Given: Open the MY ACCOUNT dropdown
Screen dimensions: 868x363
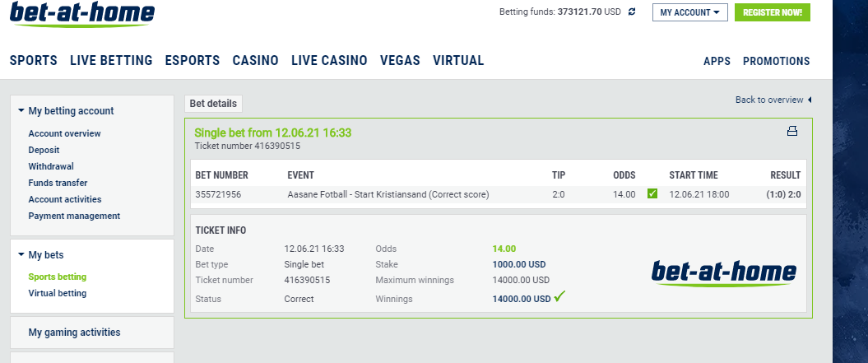Looking at the screenshot, I should [x=689, y=12].
